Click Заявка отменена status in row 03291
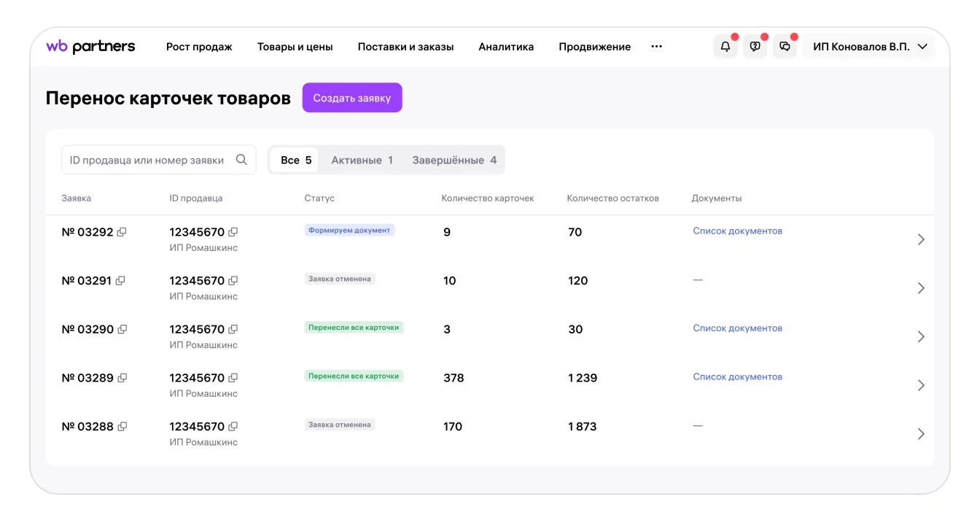Image resolution: width=980 pixels, height=521 pixels. point(340,278)
